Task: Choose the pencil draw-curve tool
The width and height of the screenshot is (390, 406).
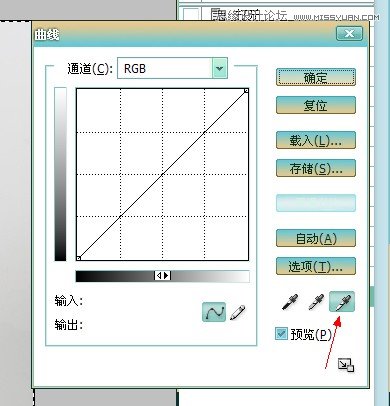Action: 238,312
